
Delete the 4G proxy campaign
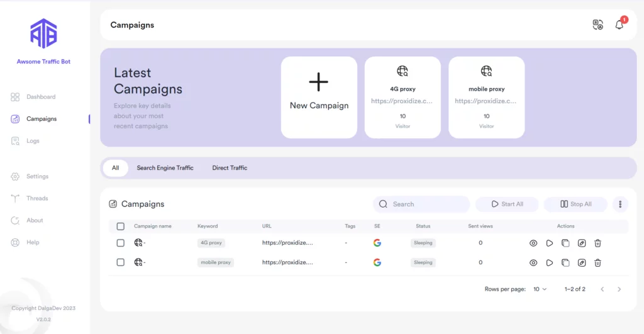[598, 243]
